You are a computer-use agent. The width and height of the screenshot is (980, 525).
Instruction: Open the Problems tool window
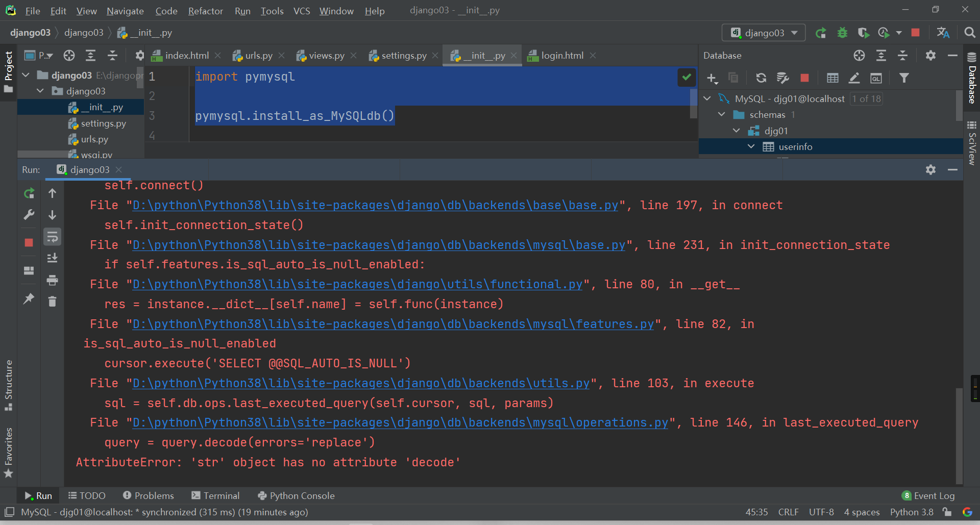tap(148, 495)
